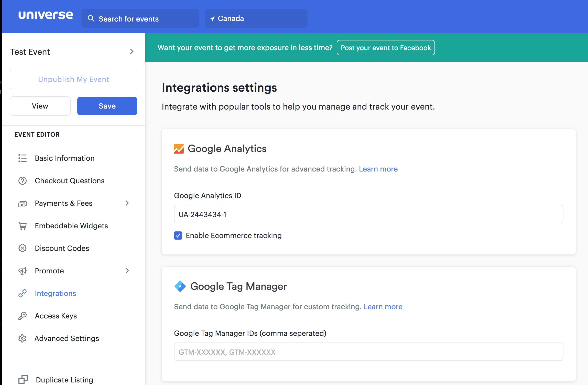Focus the Search for events field

pos(140,18)
